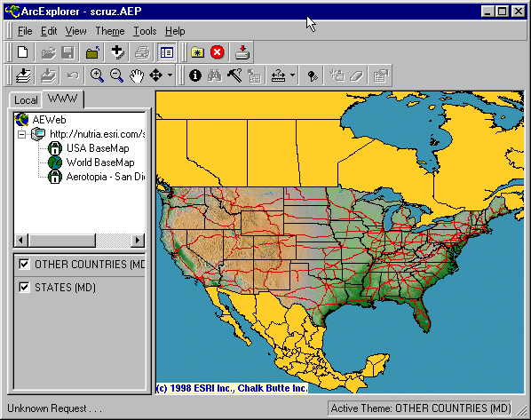Click the right arrow of horizontal scrollbar

point(138,241)
